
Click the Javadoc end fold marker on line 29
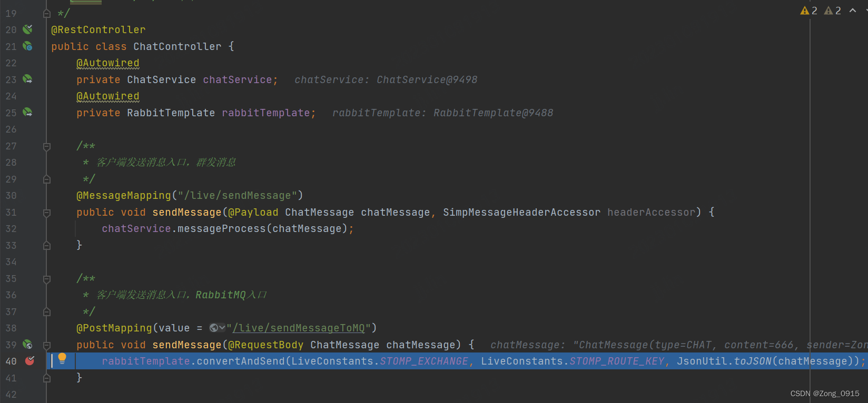[46, 179]
